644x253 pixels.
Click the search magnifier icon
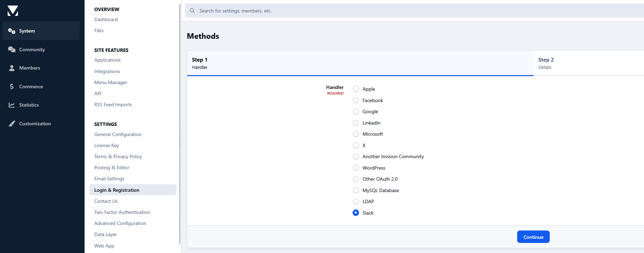192,11
